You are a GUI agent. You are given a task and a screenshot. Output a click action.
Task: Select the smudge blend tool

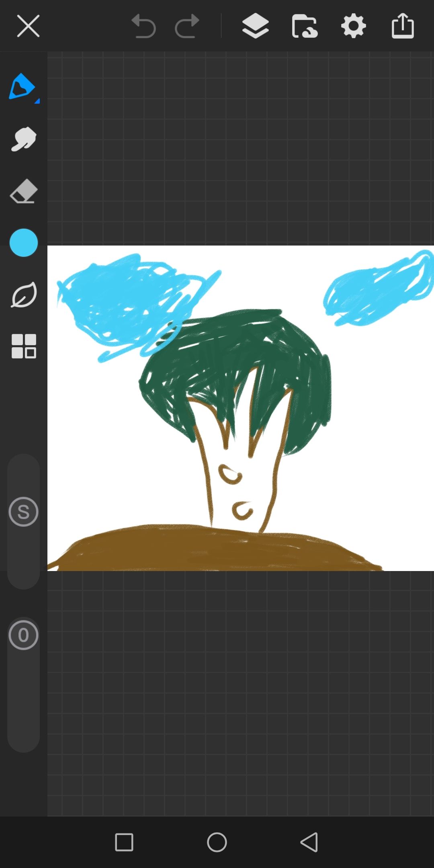click(23, 139)
